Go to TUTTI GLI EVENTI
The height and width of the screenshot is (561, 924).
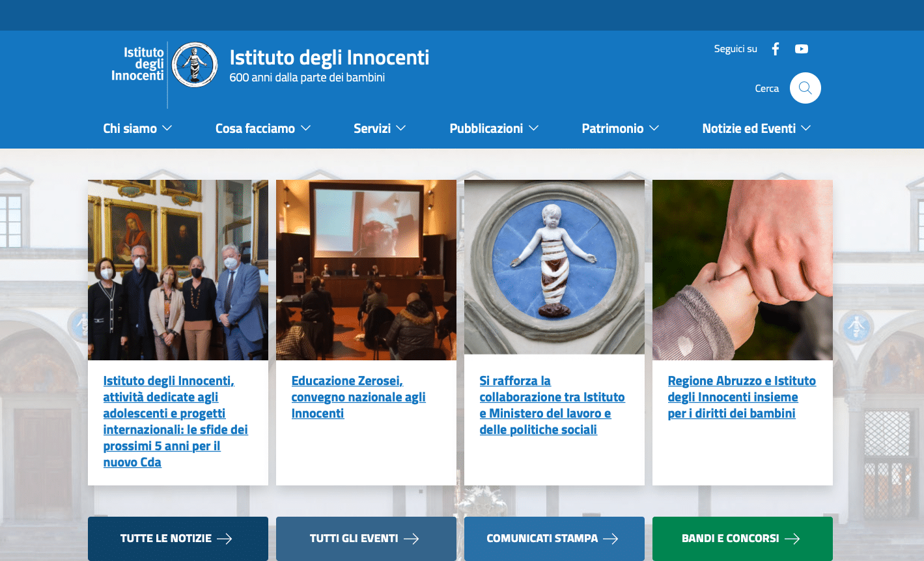[x=365, y=538]
